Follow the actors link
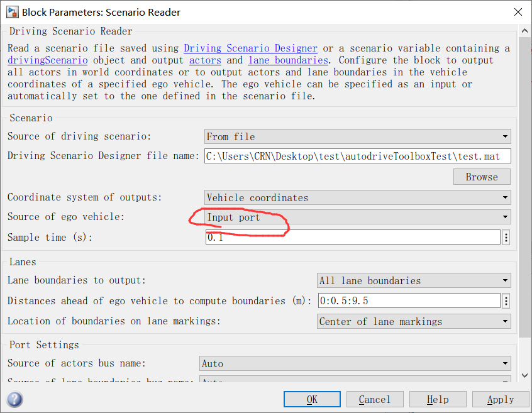This screenshot has height=413, width=532. tap(205, 60)
